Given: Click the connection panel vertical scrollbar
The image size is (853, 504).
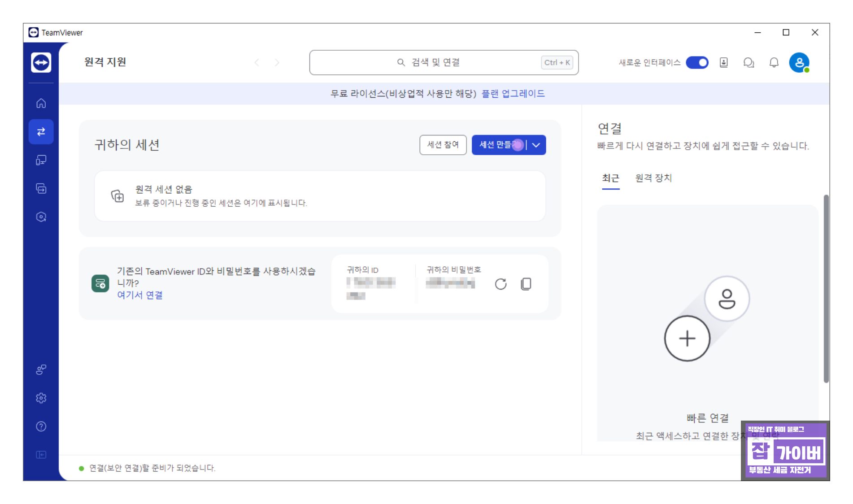Looking at the screenshot, I should click(x=826, y=289).
